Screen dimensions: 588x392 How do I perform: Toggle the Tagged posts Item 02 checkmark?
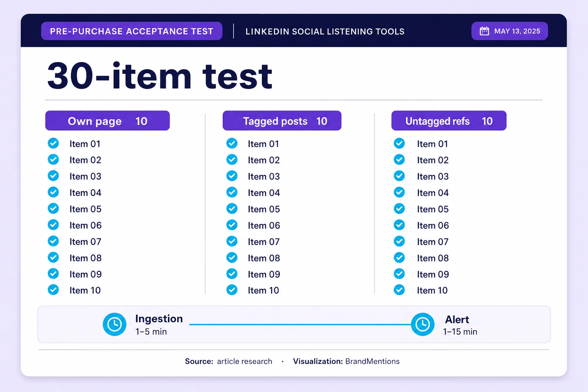[232, 160]
